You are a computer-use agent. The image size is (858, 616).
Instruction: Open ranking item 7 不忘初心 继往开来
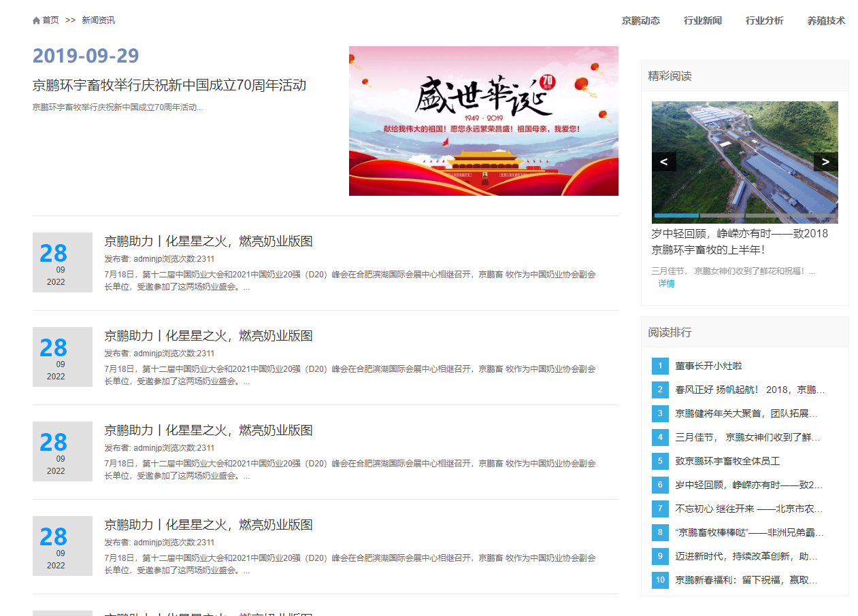click(x=749, y=509)
